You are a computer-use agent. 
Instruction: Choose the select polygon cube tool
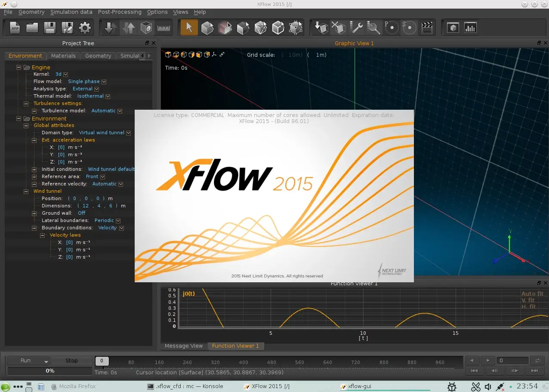point(261,28)
